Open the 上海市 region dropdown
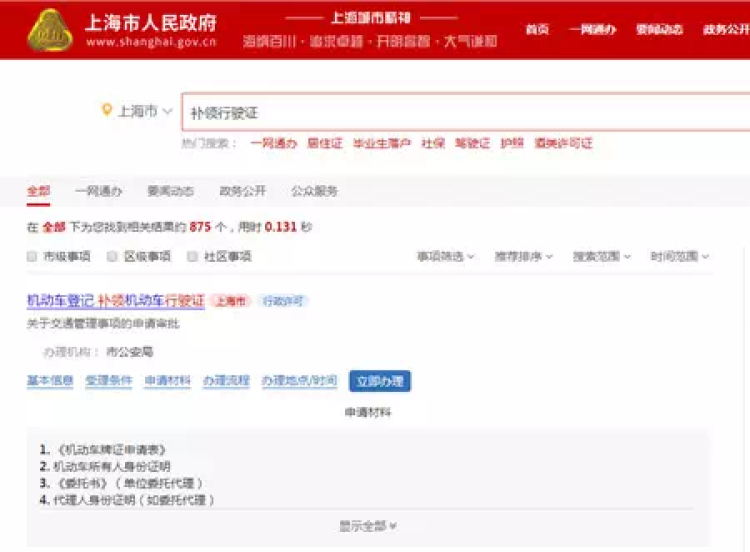The image size is (750, 552). click(x=144, y=111)
